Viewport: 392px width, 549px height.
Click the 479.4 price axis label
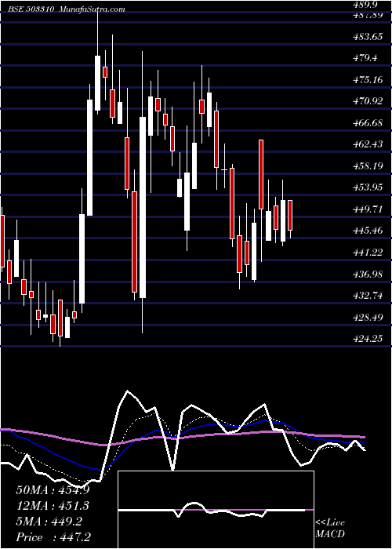tap(364, 58)
